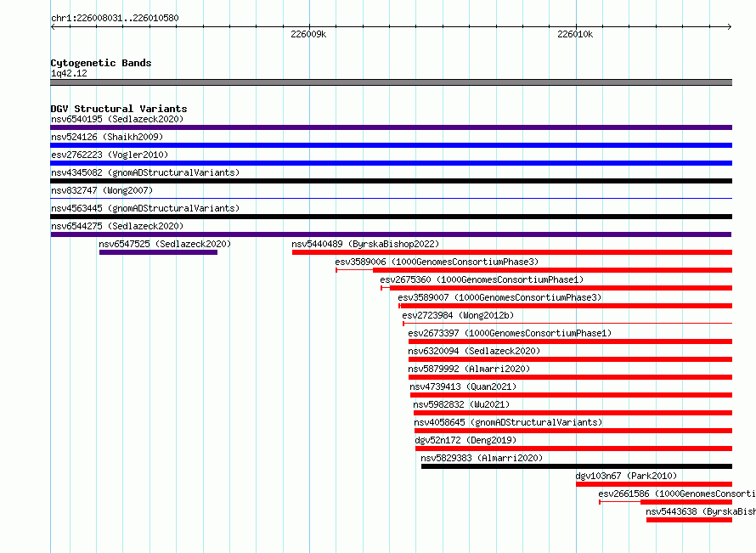Click the red bar under dgv103n67
Screen dimensions: 756x553
click(x=654, y=484)
